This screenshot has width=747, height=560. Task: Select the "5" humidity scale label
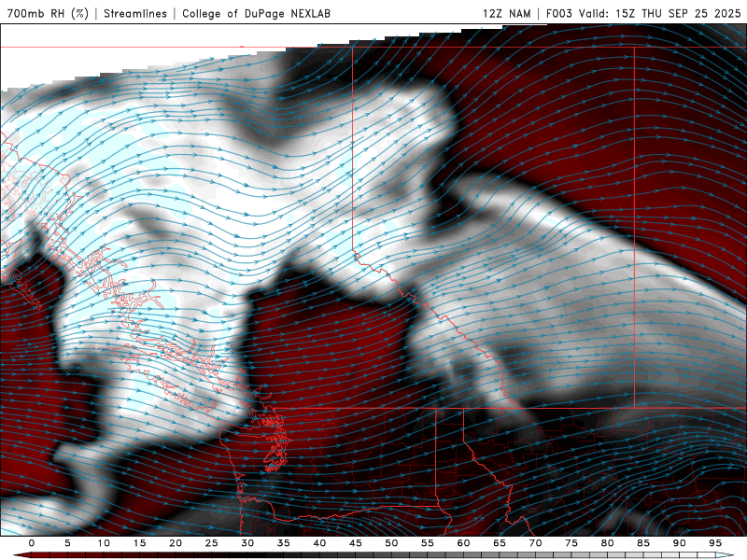click(x=67, y=543)
